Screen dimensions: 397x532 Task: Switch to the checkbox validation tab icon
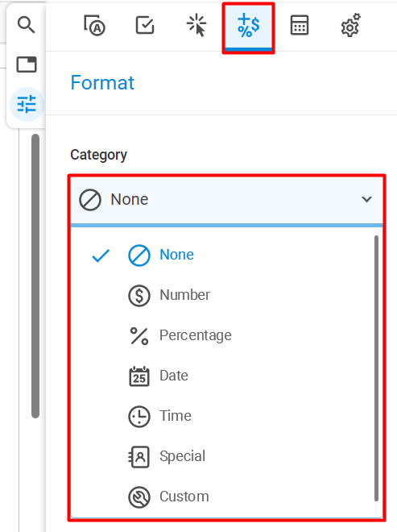pos(145,26)
